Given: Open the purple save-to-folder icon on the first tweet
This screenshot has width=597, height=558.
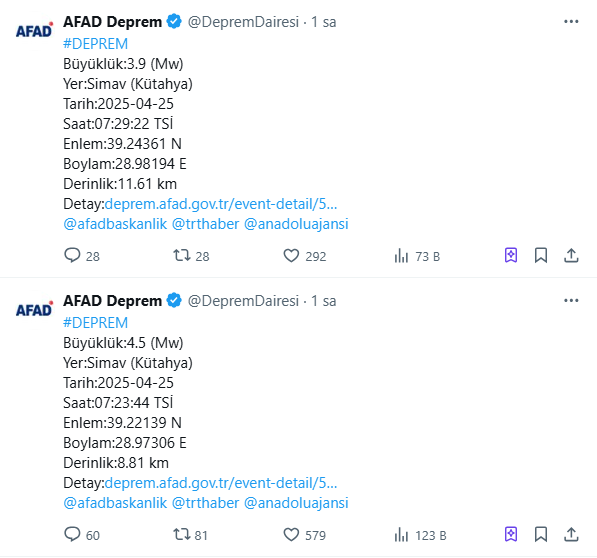Looking at the screenshot, I should click(x=511, y=255).
